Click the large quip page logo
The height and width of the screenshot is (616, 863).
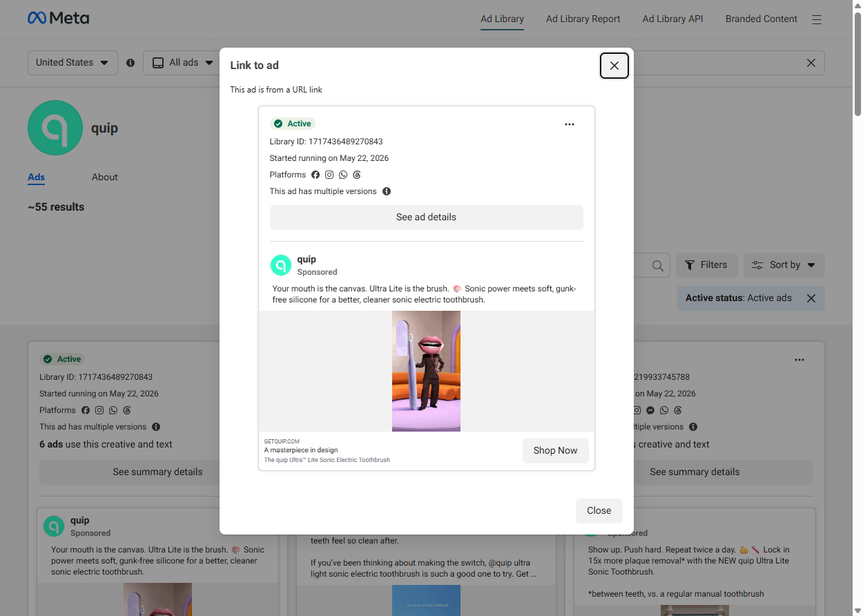click(55, 128)
